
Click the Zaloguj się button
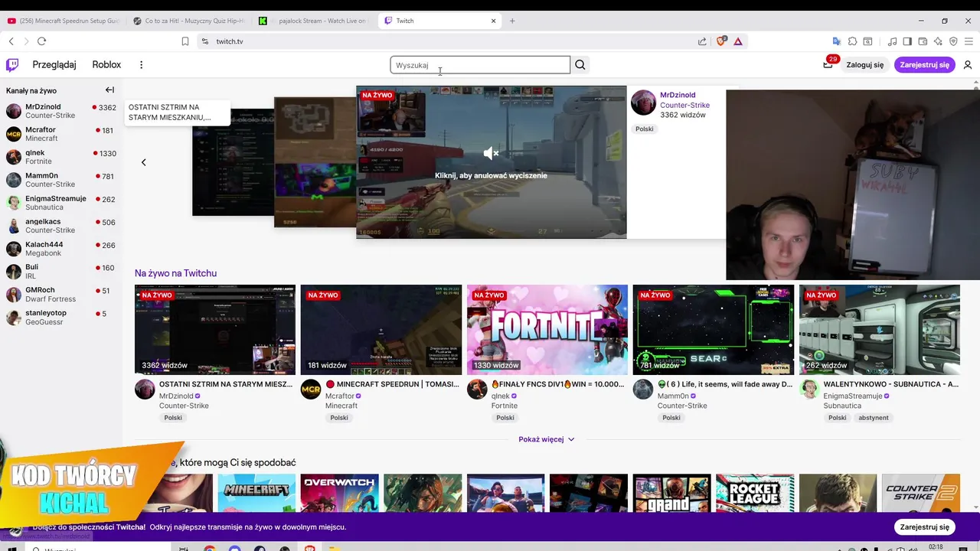point(865,65)
